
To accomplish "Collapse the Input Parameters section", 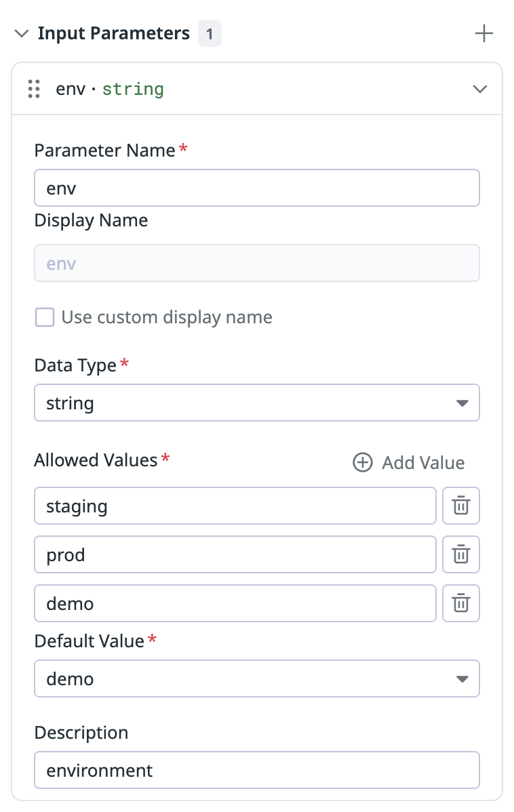I will (x=22, y=34).
